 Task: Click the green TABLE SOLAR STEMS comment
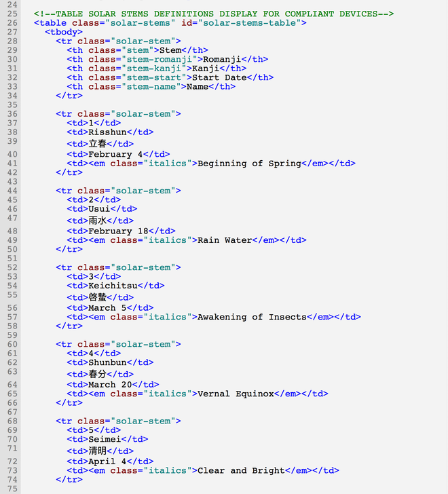coord(214,14)
